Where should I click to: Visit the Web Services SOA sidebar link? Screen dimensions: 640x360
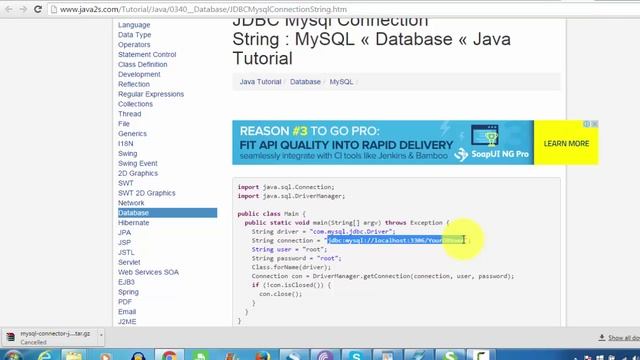[149, 272]
